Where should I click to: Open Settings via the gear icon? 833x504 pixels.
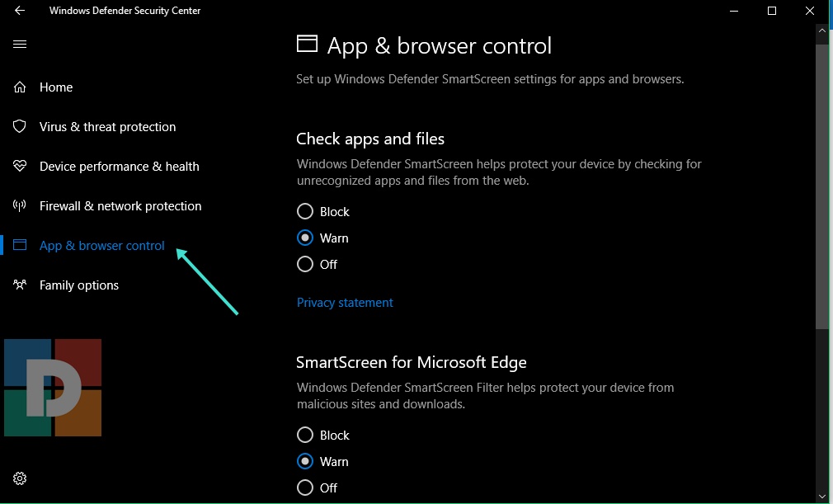click(x=21, y=478)
